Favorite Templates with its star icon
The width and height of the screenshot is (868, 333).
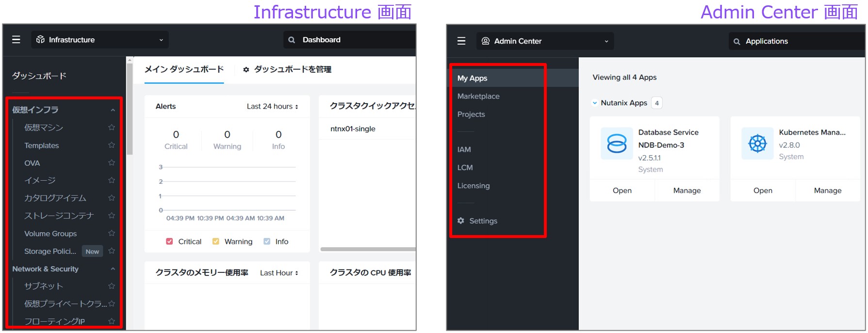click(112, 145)
